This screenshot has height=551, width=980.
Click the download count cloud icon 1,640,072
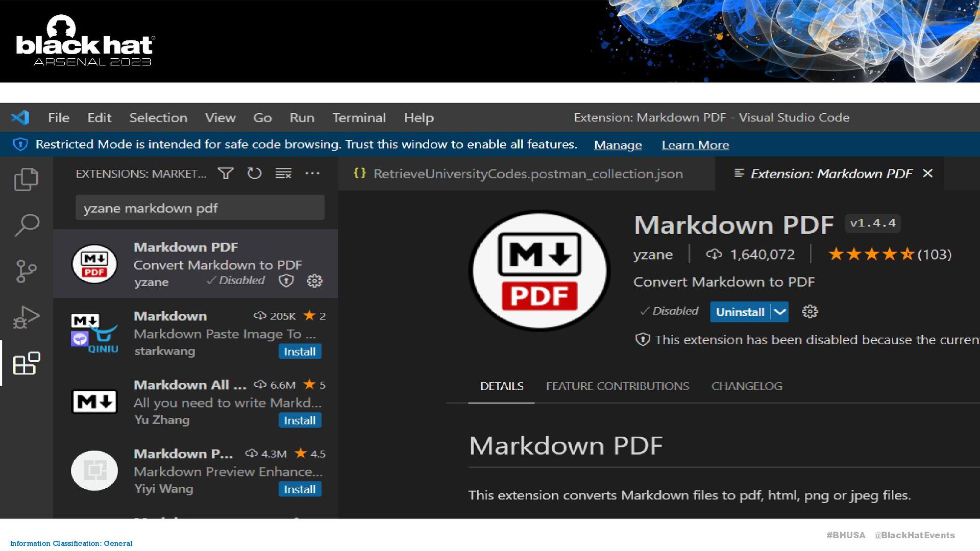(714, 254)
